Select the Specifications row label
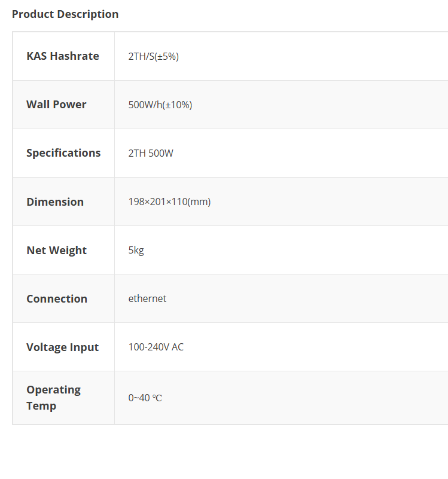This screenshot has height=479, width=448. (63, 153)
